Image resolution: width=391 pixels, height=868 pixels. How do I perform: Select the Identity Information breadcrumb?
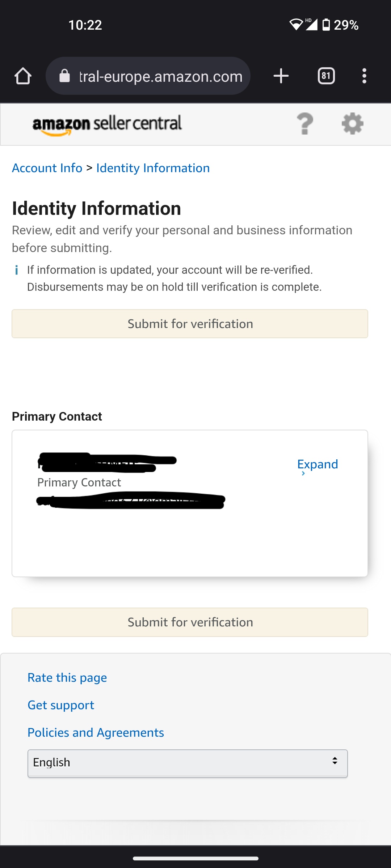coord(153,168)
